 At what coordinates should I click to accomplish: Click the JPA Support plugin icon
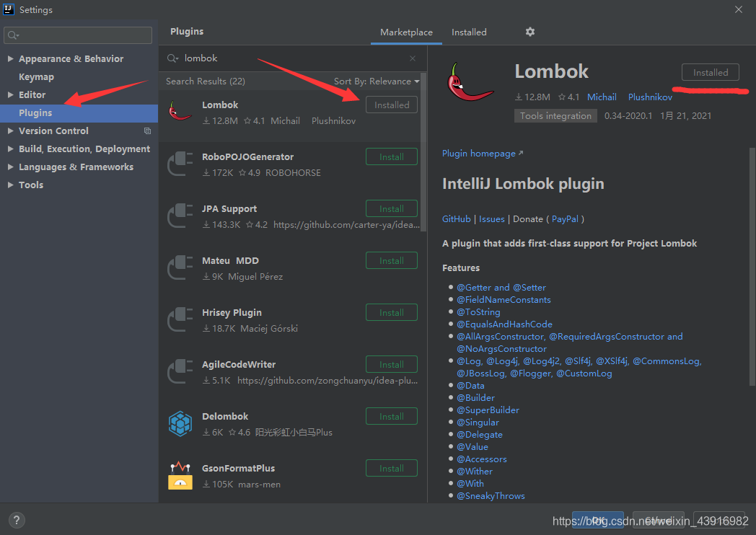pyautogui.click(x=180, y=216)
